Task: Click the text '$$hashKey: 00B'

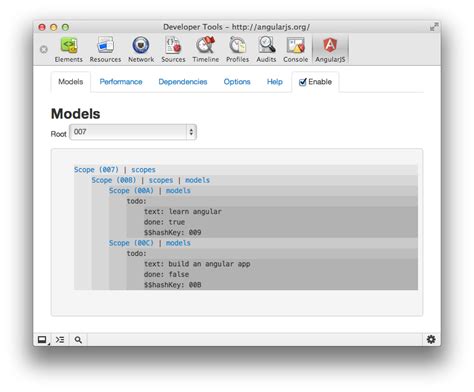Action: tap(173, 285)
